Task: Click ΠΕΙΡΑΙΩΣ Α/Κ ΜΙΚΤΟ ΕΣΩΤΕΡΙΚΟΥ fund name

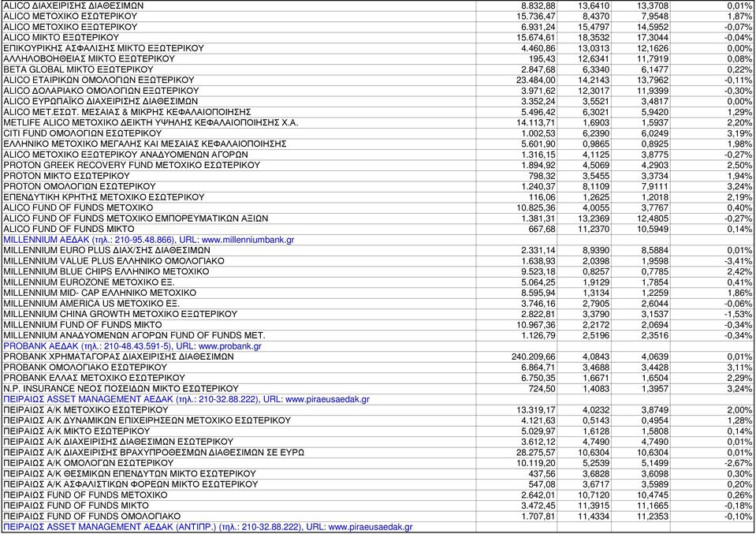Action: 76,431
